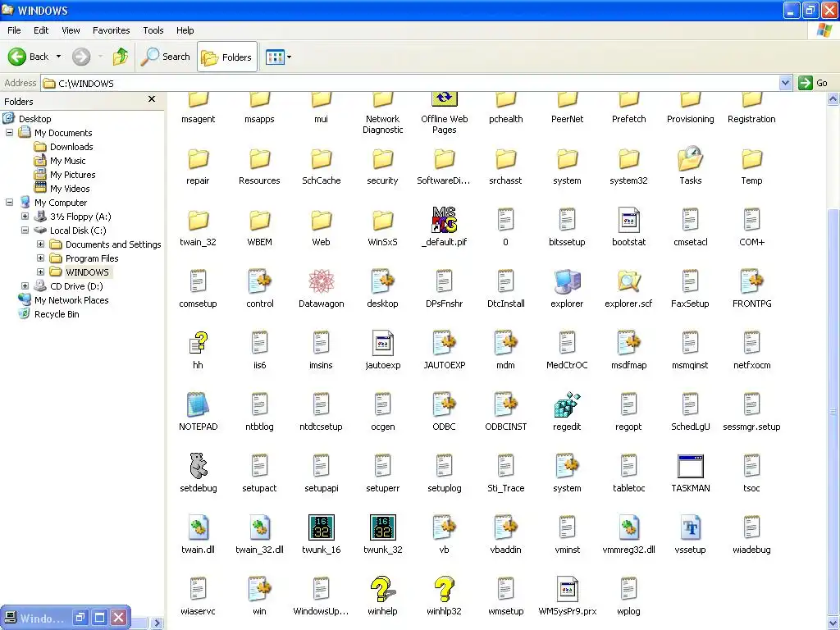840x630 pixels.
Task: Select the control settings file
Action: pos(259,281)
